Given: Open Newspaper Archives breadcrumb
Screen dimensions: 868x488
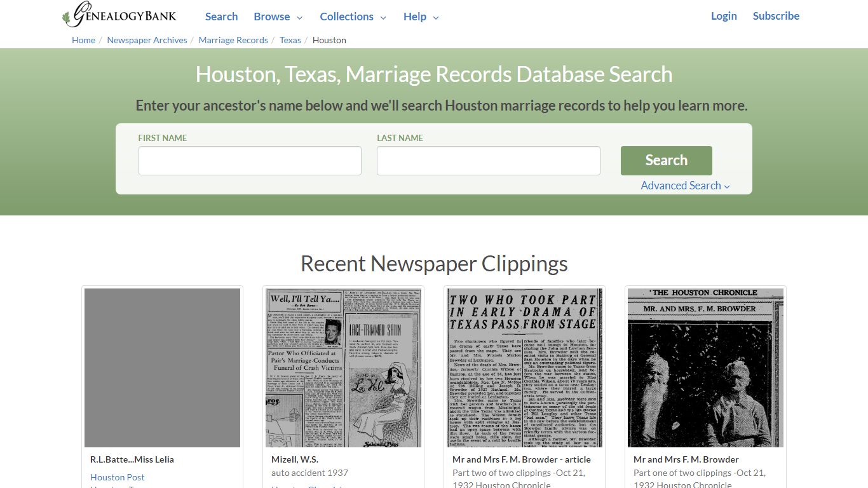Looking at the screenshot, I should tap(147, 40).
